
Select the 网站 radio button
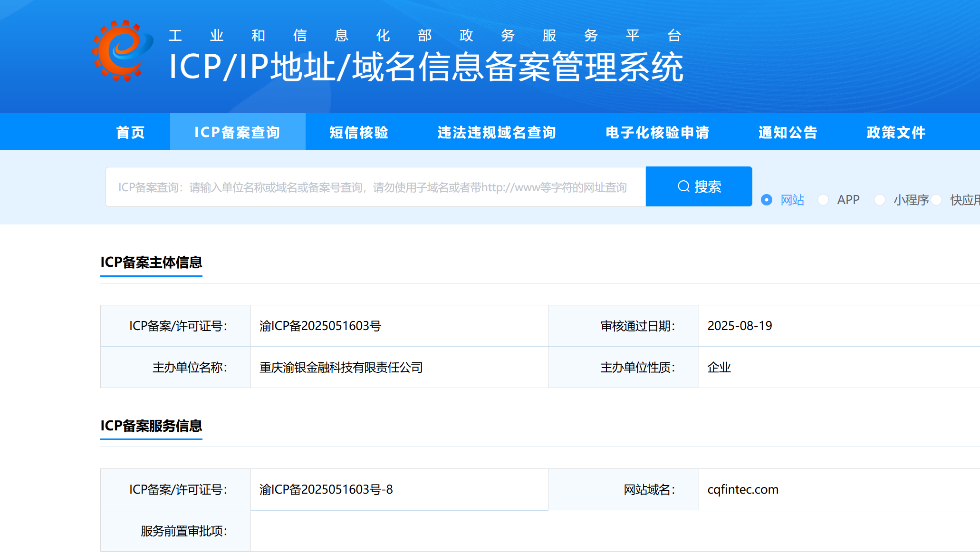(767, 200)
